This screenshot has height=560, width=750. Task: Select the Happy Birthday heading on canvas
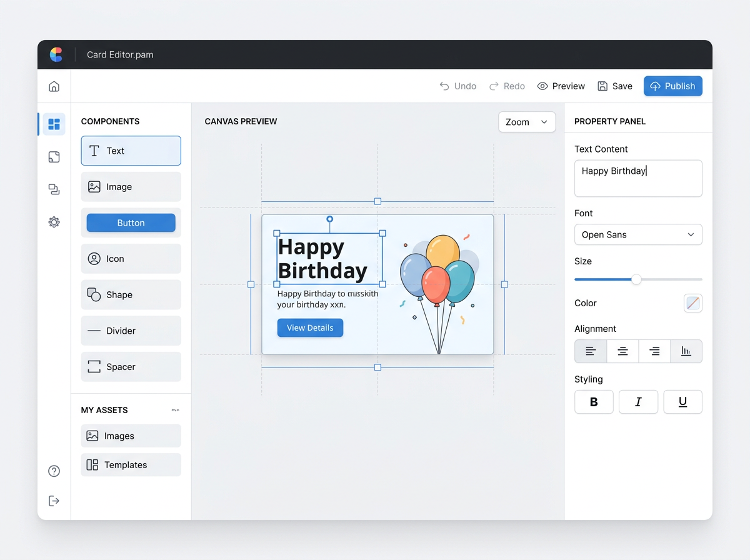(323, 259)
